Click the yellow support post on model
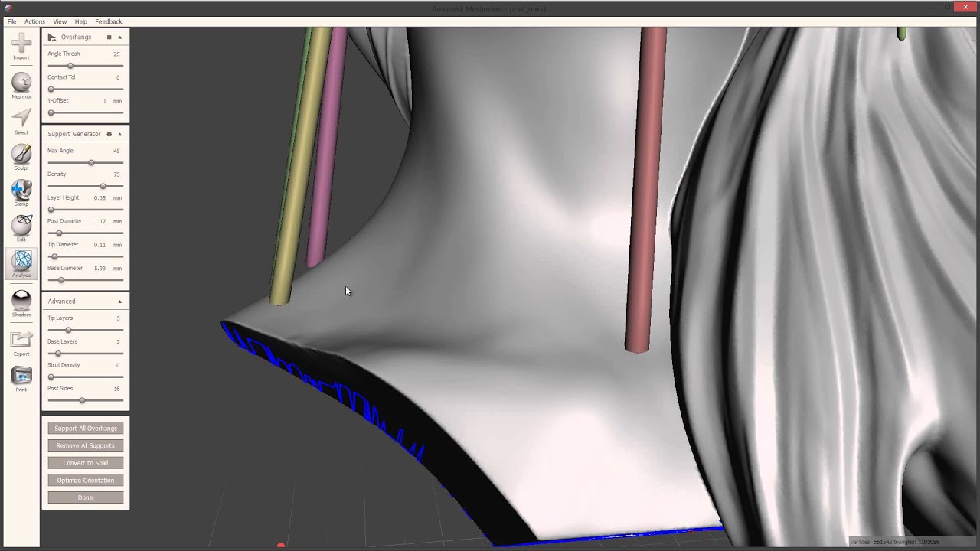Viewport: 980px width, 551px height. (301, 168)
